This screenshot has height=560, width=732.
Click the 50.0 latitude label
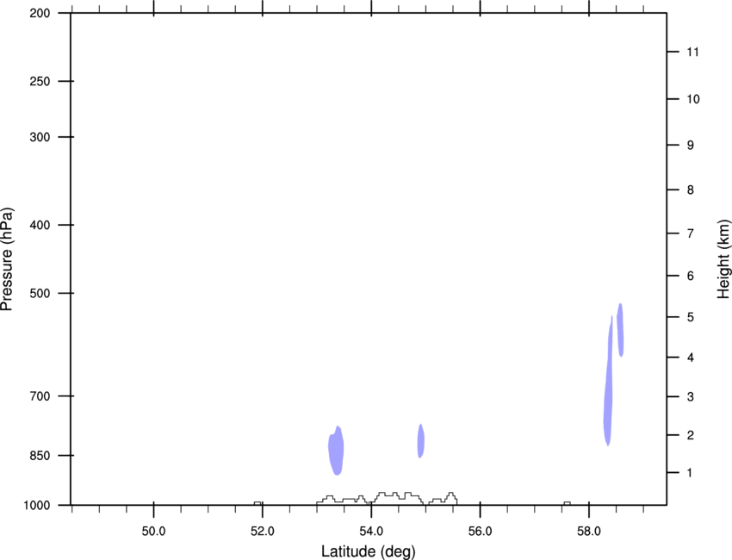tap(153, 532)
